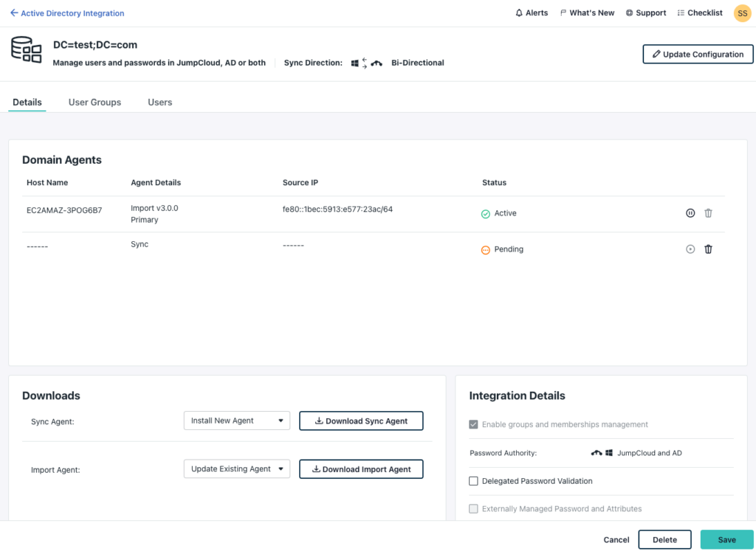The image size is (756, 557).
Task: Expand the Update Existing Agent dropdown
Action: tap(236, 469)
